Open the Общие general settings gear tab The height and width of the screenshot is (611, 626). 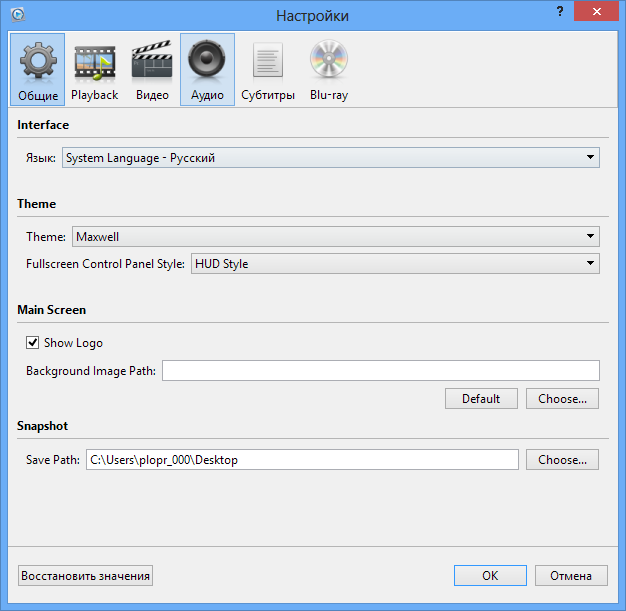tap(38, 69)
